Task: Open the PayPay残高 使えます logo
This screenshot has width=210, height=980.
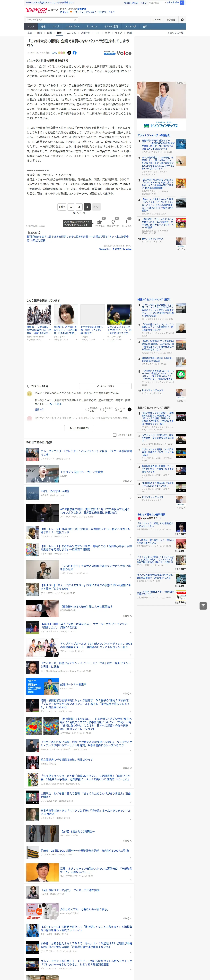Action: pyautogui.click(x=149, y=518)
